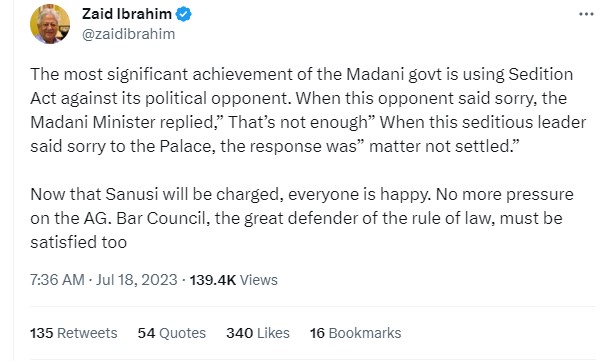The image size is (606, 361).
Task: Click the 7:36 AM · Jul 18, 2023 timestamp
Action: click(x=104, y=279)
